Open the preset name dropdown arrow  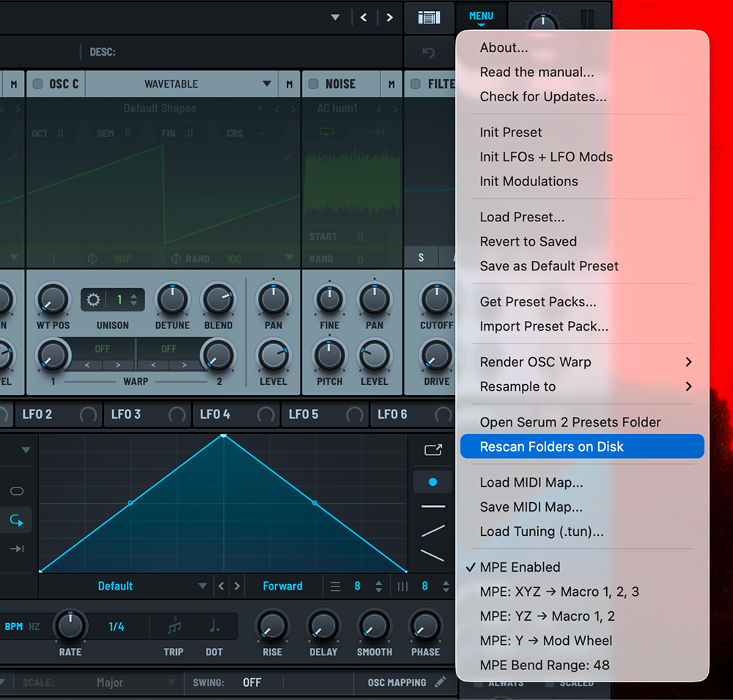tap(335, 18)
